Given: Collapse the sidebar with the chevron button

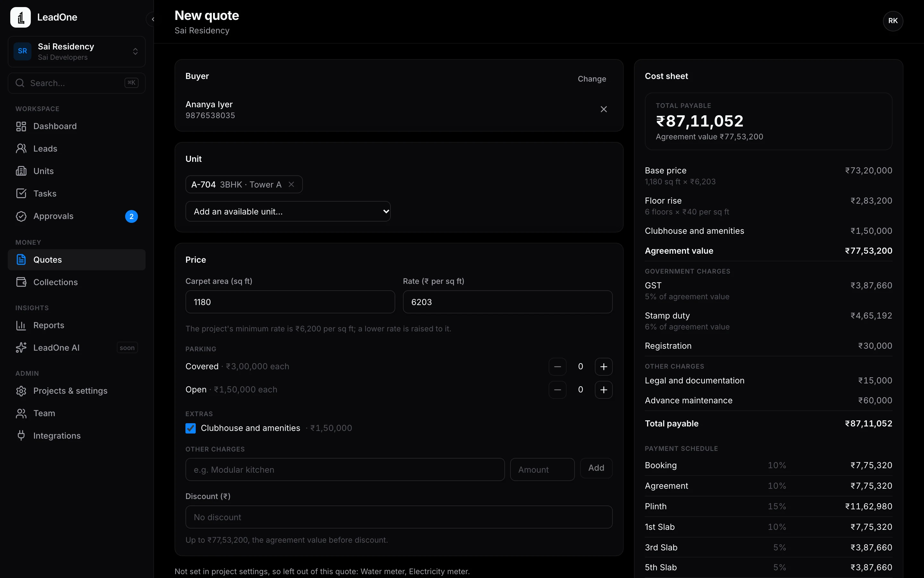Looking at the screenshot, I should tap(151, 19).
